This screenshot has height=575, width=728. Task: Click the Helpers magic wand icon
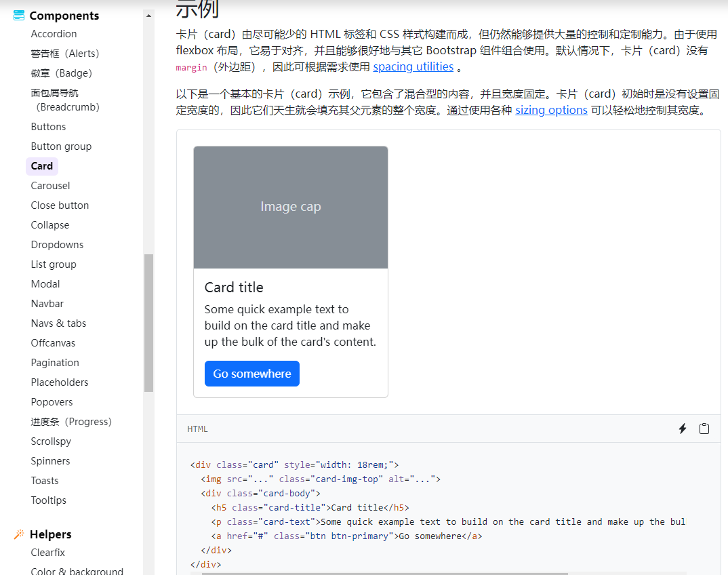(19, 534)
